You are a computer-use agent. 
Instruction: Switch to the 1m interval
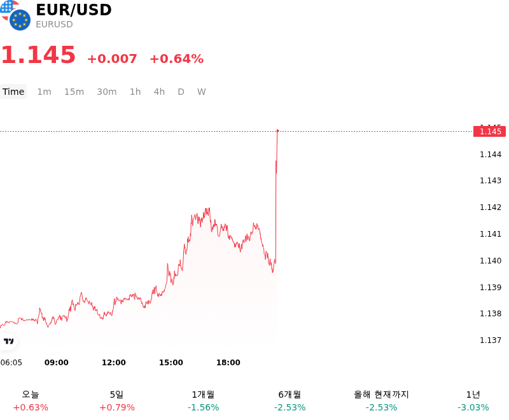pyautogui.click(x=44, y=92)
